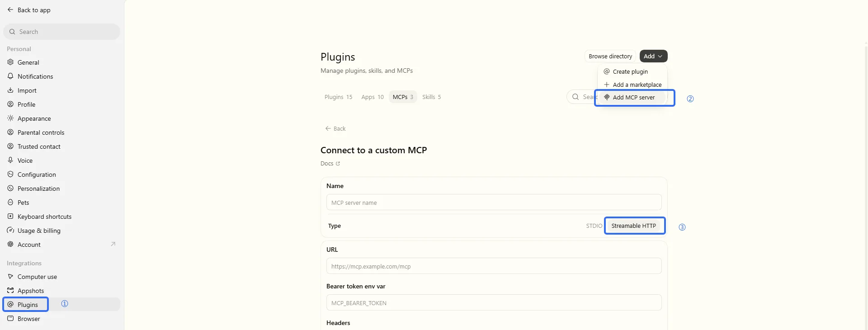Viewport: 868px width, 330px height.
Task: Open the Add dropdown menu
Action: [653, 56]
